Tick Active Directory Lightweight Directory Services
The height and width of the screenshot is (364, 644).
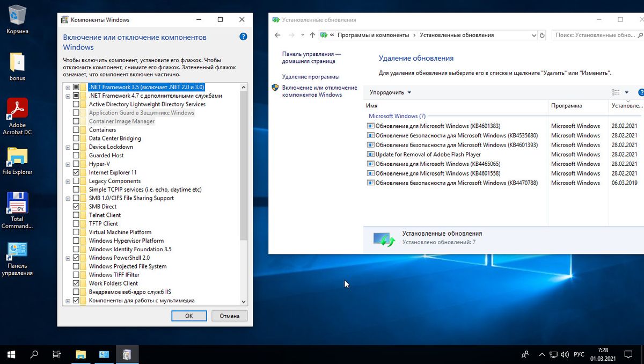76,104
